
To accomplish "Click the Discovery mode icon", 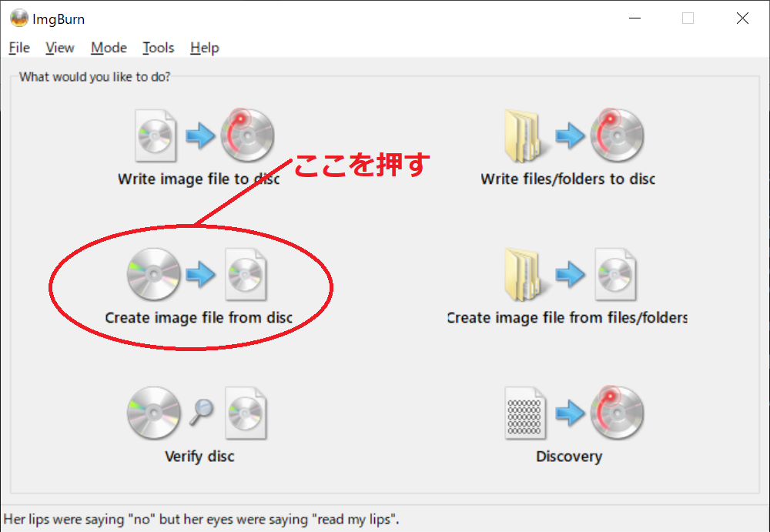I will pos(574,413).
